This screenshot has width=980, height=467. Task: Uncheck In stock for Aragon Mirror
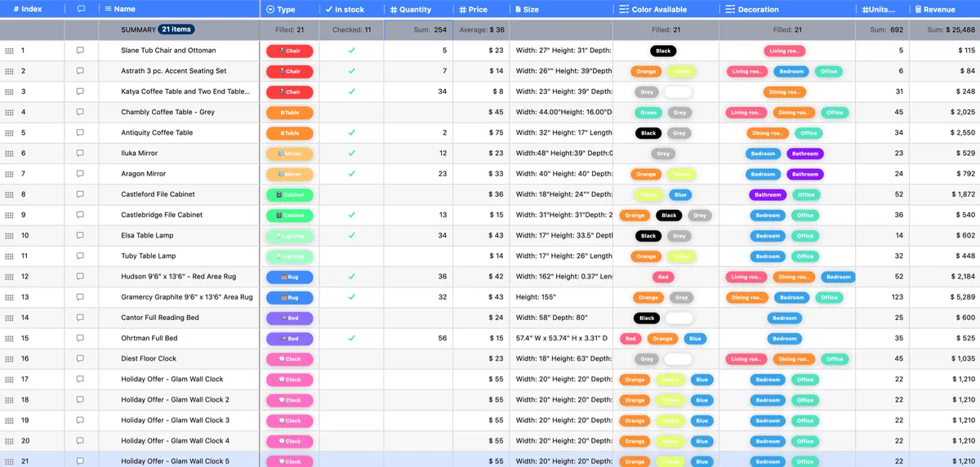pos(351,174)
